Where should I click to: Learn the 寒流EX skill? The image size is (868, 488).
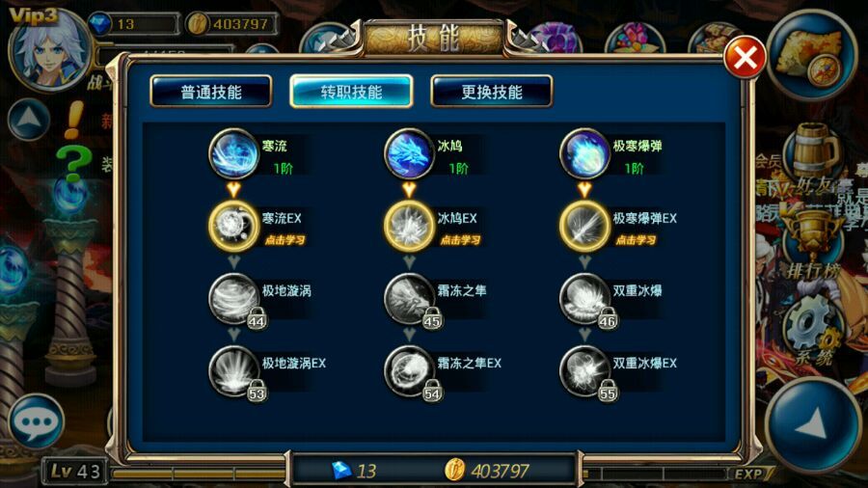[233, 226]
